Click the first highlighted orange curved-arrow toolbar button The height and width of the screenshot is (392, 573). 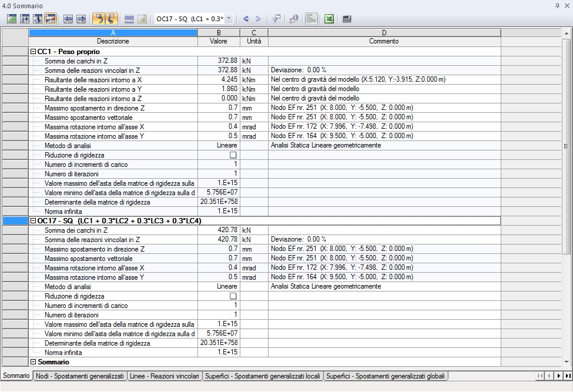99,19
